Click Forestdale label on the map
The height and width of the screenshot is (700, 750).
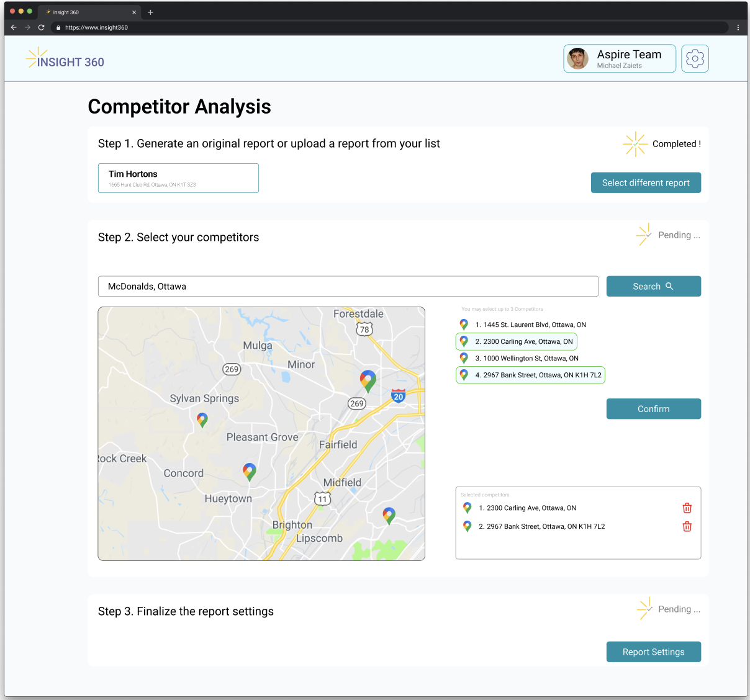pyautogui.click(x=358, y=314)
